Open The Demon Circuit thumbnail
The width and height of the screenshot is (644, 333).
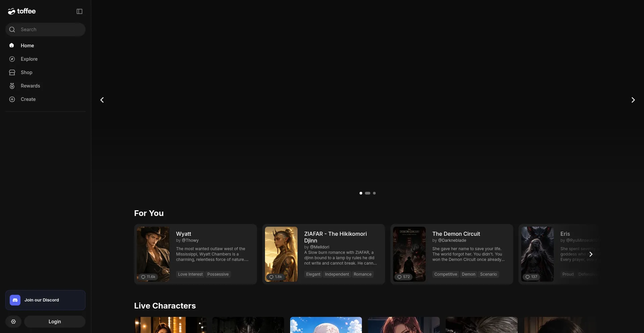click(x=410, y=254)
